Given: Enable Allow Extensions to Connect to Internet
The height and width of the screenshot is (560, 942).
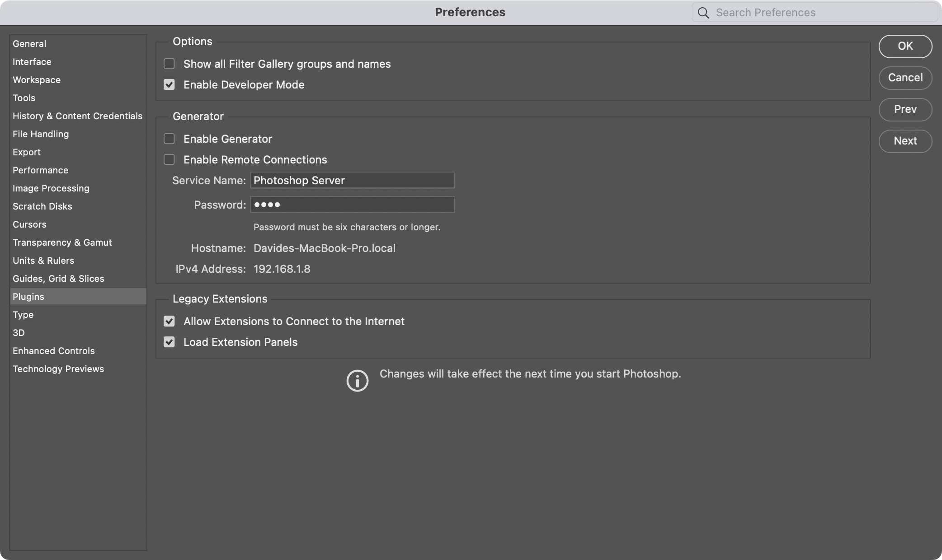Looking at the screenshot, I should 169,321.
